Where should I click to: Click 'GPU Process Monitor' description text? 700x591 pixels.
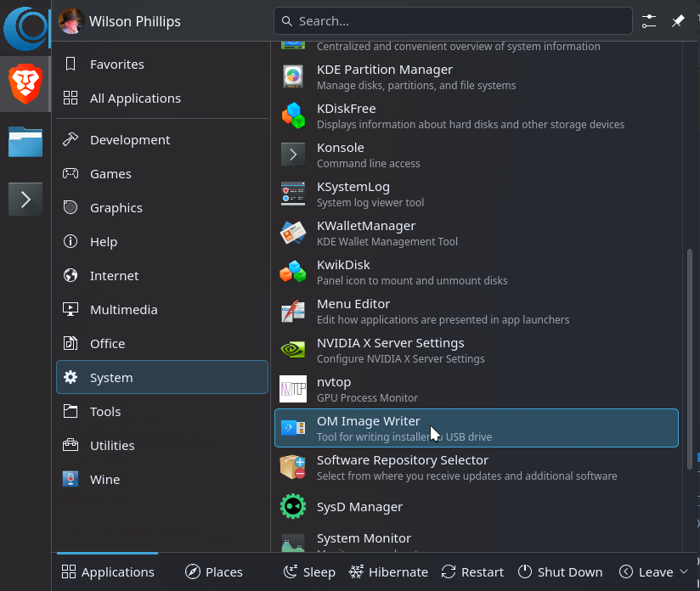(367, 397)
